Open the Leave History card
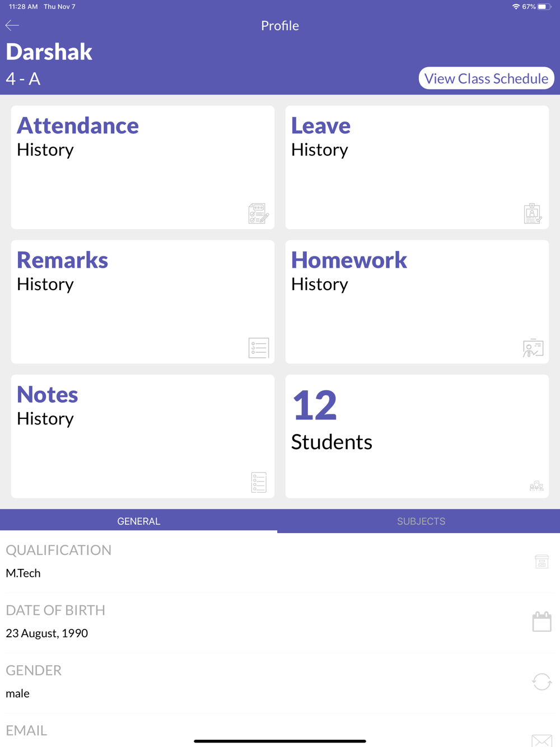This screenshot has height=747, width=560. (x=417, y=167)
